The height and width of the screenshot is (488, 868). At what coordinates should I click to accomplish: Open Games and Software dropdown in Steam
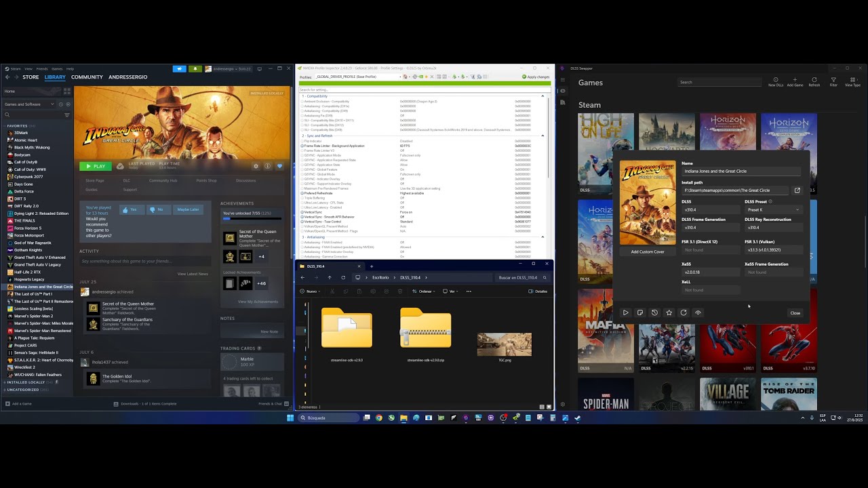[29, 104]
